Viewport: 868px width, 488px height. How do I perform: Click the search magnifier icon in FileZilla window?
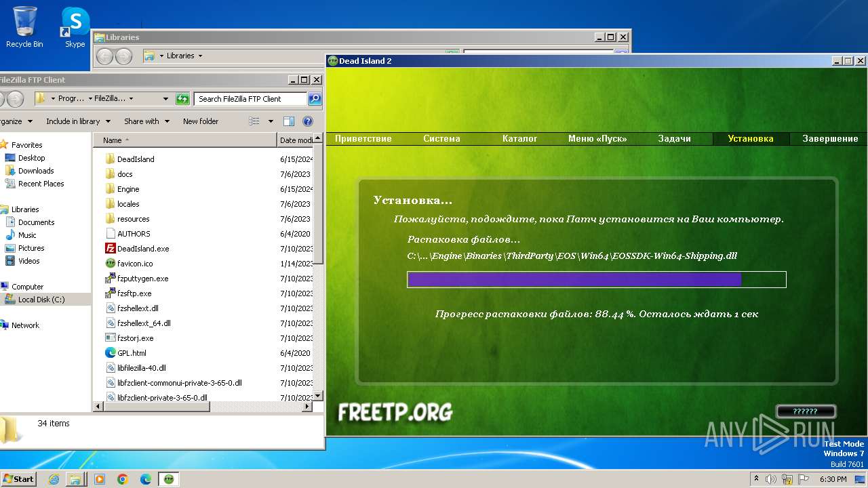(x=315, y=99)
